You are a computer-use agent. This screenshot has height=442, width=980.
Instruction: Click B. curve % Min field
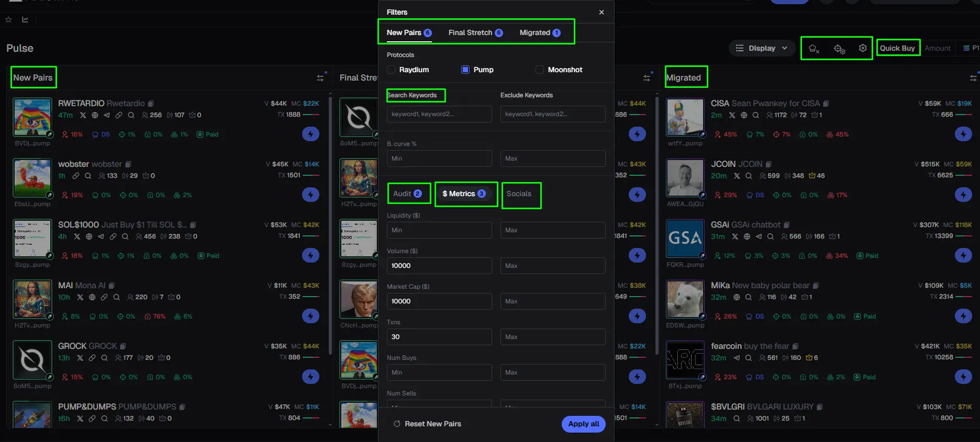point(439,158)
